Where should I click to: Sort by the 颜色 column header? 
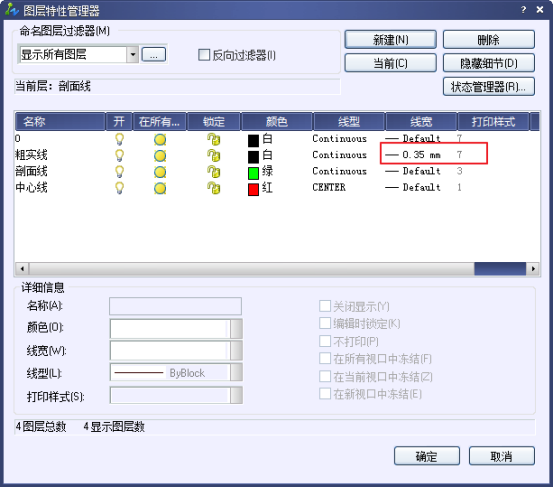[x=277, y=122]
